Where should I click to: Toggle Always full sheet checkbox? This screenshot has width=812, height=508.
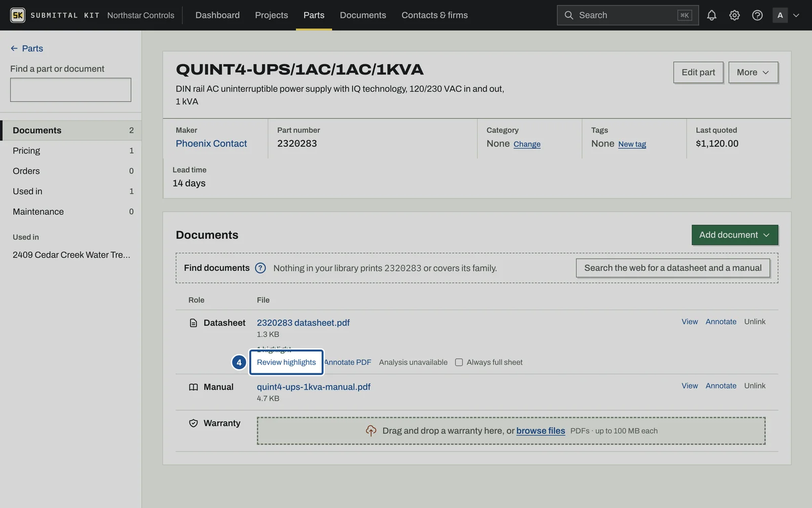click(459, 362)
